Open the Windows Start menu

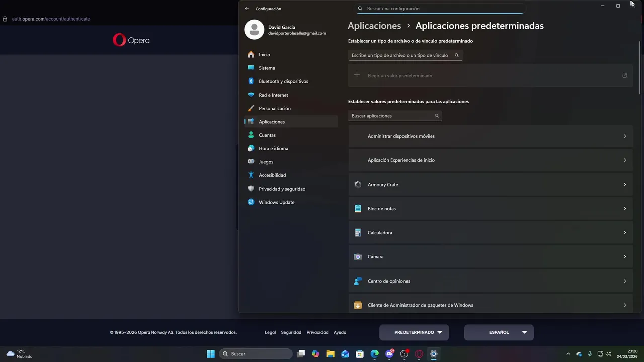point(211,354)
